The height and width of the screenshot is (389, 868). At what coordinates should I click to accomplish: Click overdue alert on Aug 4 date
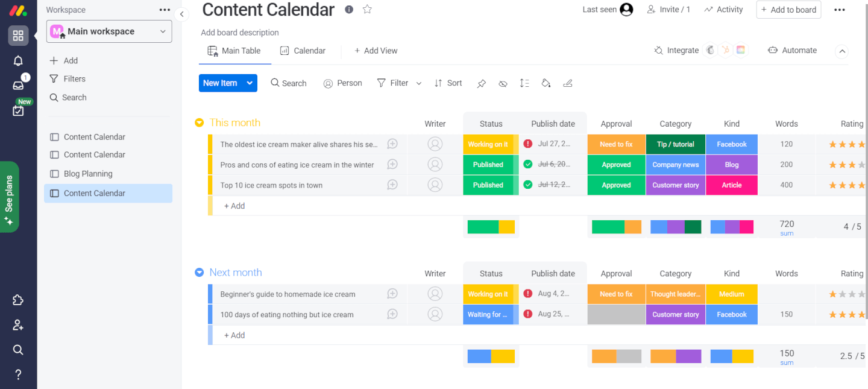(528, 294)
